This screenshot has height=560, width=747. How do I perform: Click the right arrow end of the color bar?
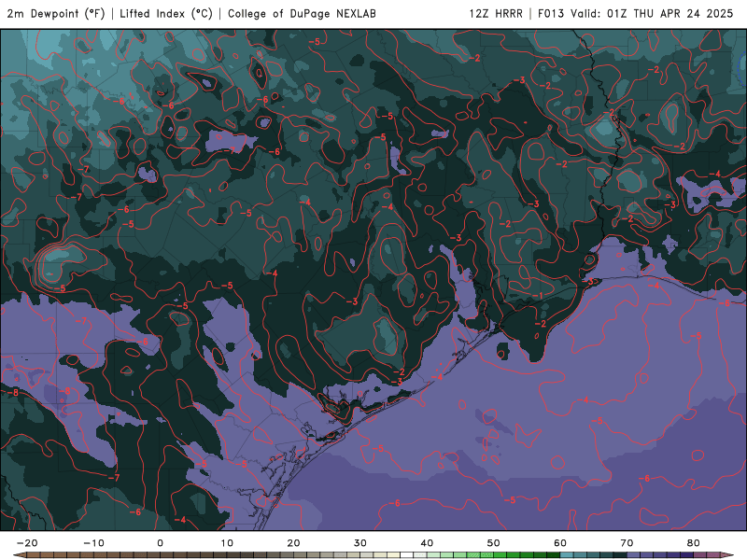726,555
